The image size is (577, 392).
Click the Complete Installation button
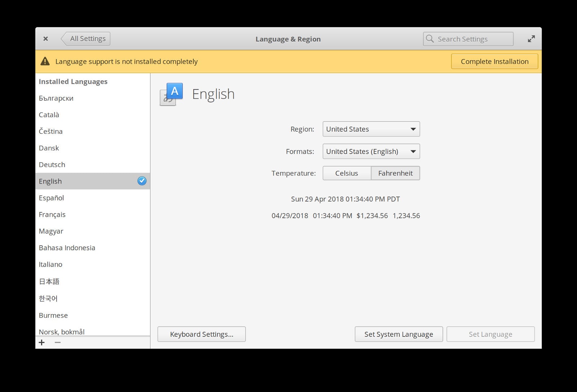(494, 61)
